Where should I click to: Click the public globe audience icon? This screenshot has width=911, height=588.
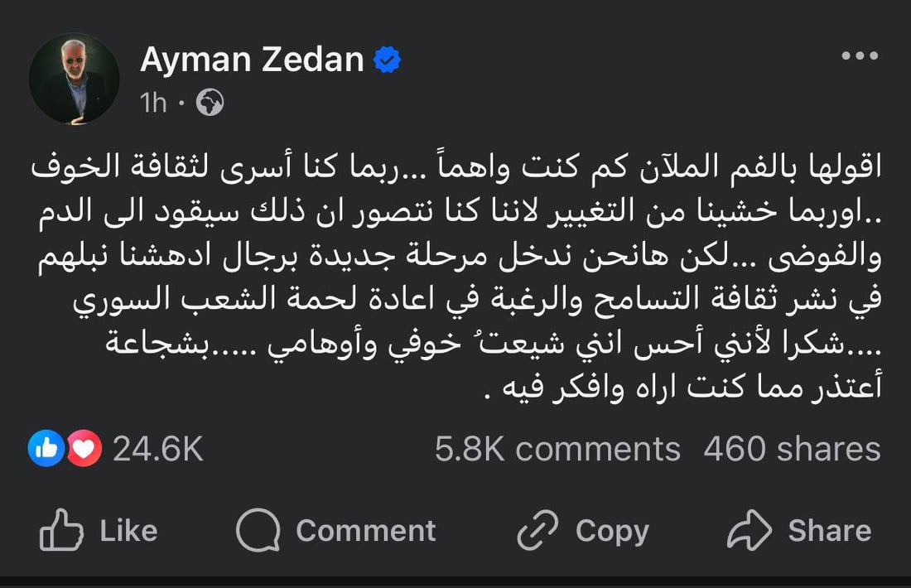[x=210, y=102]
